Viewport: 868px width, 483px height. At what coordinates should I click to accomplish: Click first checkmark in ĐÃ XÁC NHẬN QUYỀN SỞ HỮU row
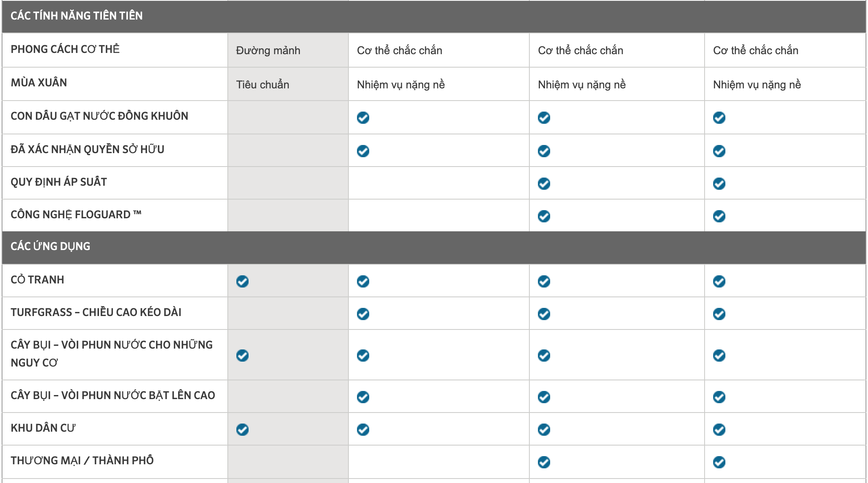363,151
